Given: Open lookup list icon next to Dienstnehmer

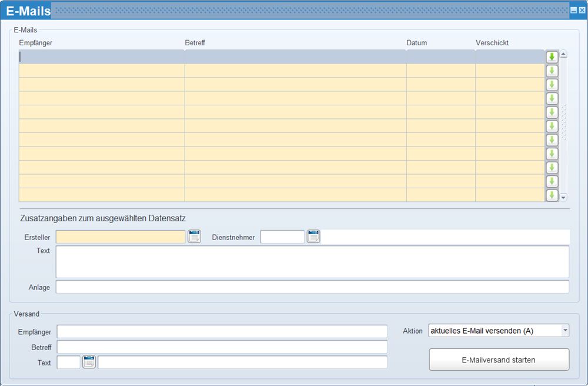Looking at the screenshot, I should (313, 237).
